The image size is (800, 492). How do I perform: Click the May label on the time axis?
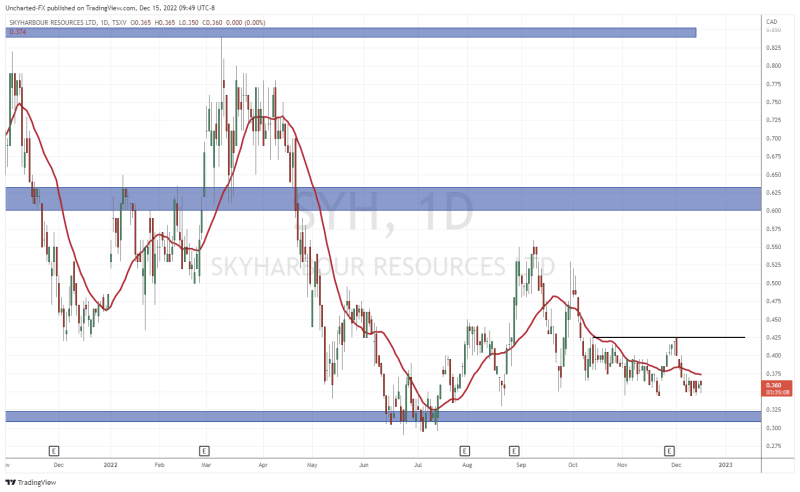point(312,465)
